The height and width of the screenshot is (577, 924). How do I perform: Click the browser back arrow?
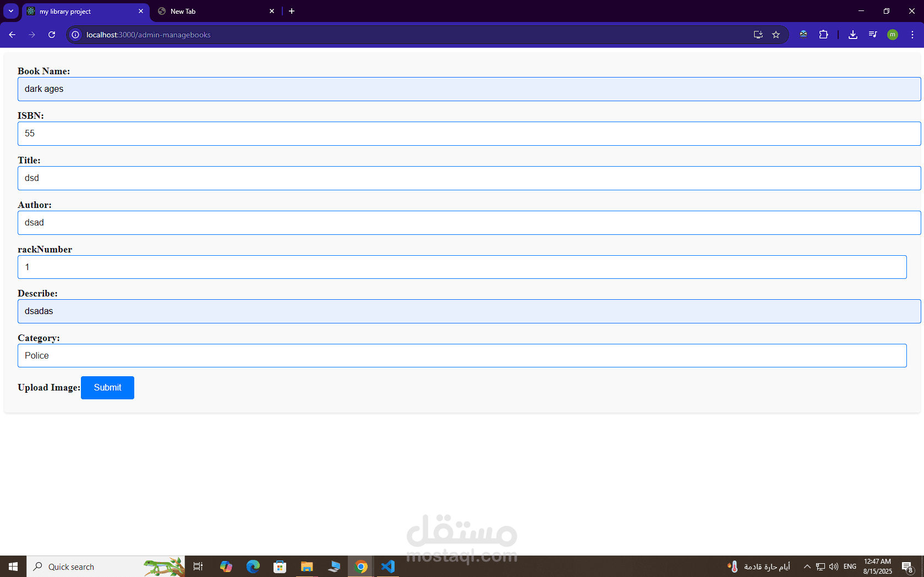pos(12,35)
